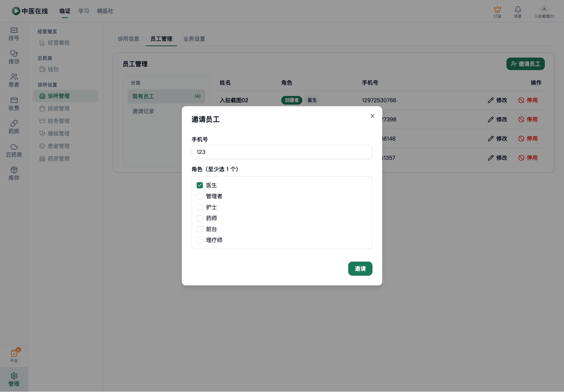Open the 云药房 cloud pharmacy sidebar icon
The image size is (564, 392).
point(14,150)
